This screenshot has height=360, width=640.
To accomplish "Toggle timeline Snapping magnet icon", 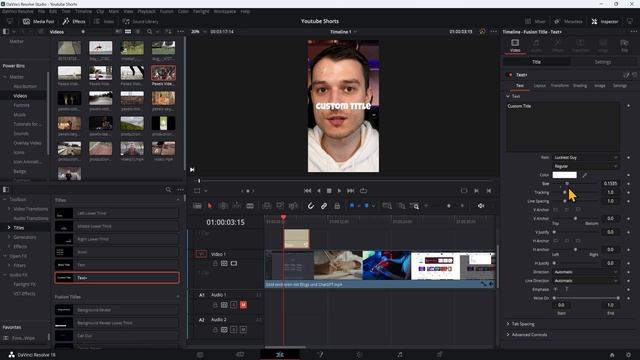I will point(311,206).
